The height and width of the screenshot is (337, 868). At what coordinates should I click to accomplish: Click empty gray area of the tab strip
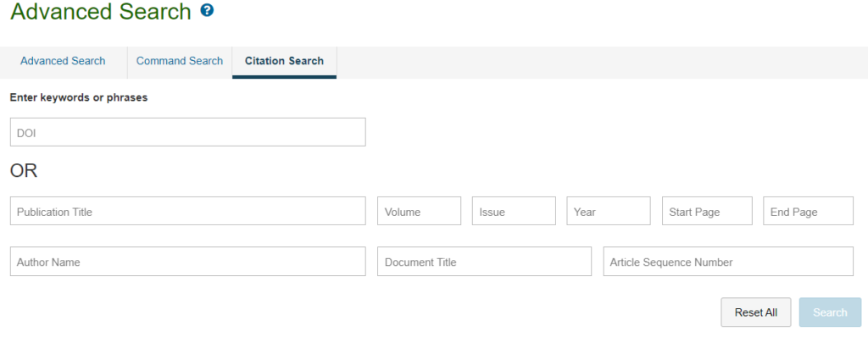coord(602,63)
